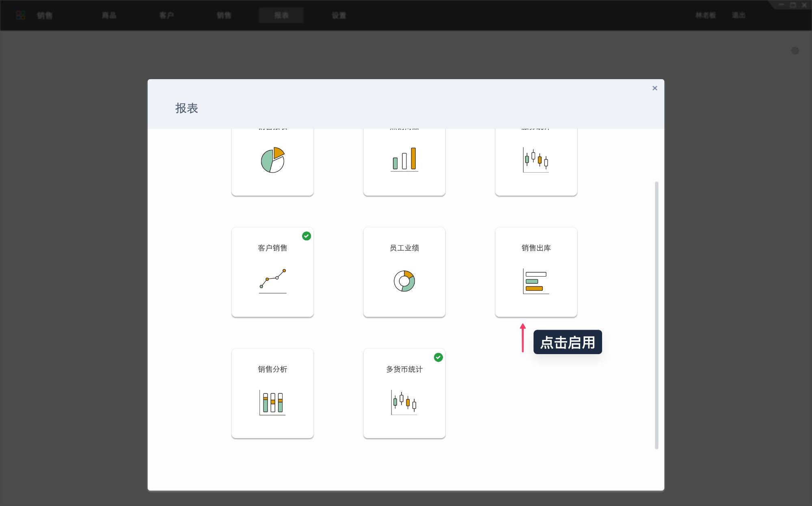812x506 pixels.
Task: Toggle the green check on 客户销售
Action: pyautogui.click(x=307, y=236)
